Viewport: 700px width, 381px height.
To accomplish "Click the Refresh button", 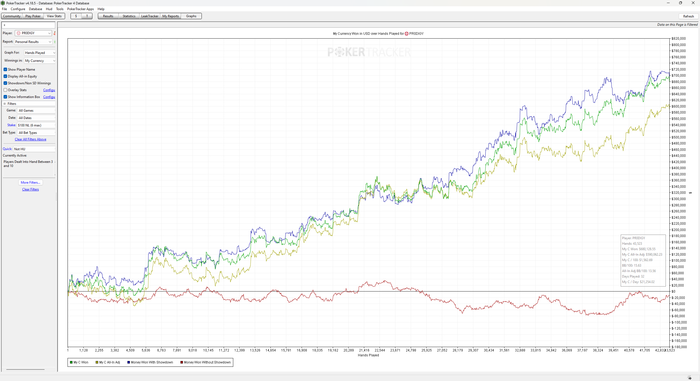I will pos(688,17).
